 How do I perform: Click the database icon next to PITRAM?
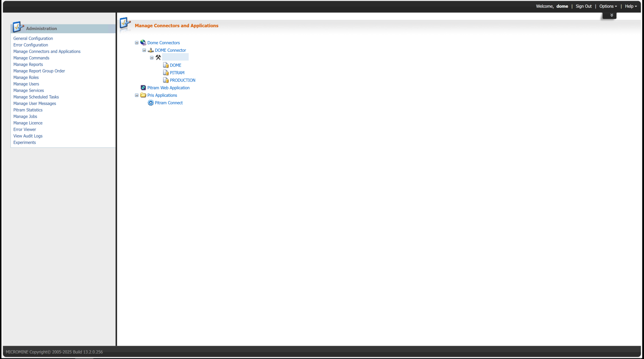tap(166, 73)
